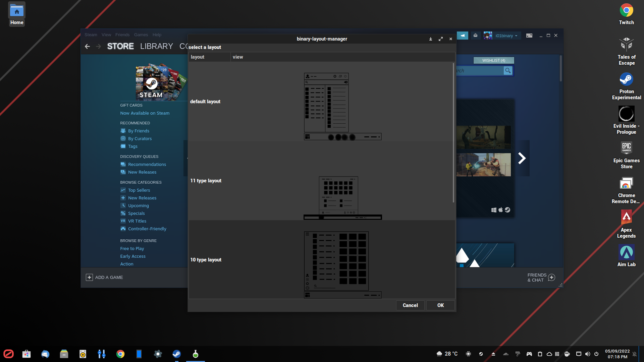The image size is (644, 362).
Task: Add friends via the Friends & Chat plus icon
Action: [x=551, y=277]
